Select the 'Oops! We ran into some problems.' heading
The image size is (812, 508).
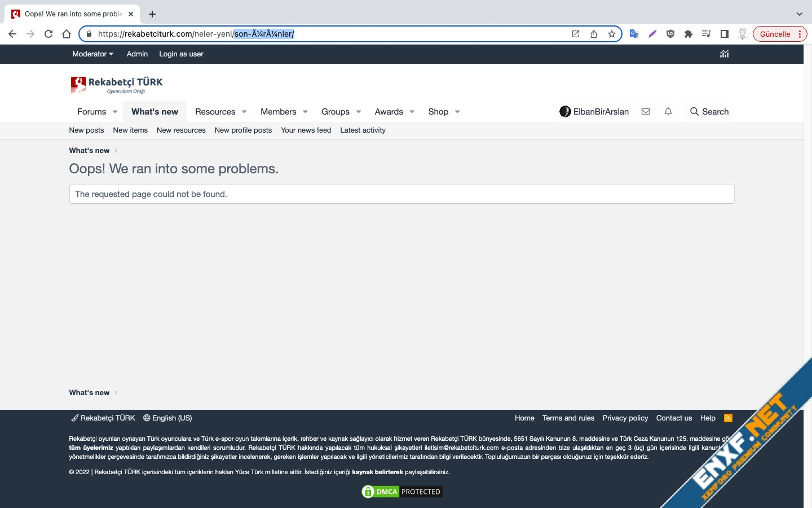point(174,169)
